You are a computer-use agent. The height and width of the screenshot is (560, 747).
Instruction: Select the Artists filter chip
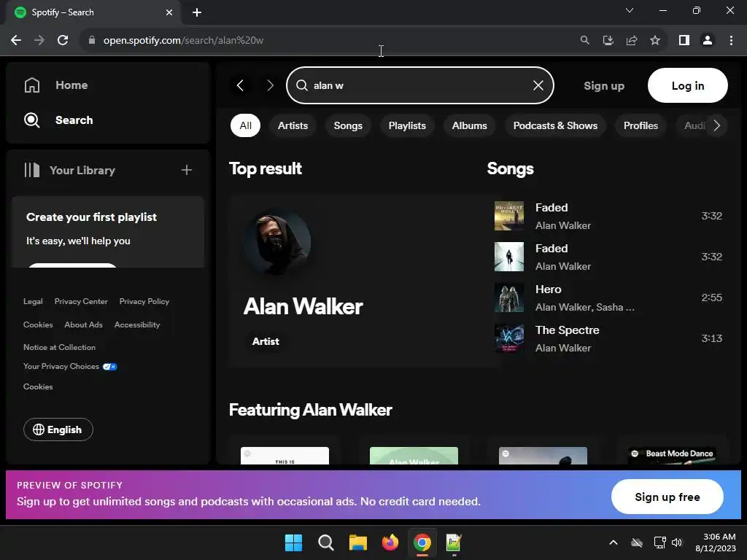(x=293, y=125)
